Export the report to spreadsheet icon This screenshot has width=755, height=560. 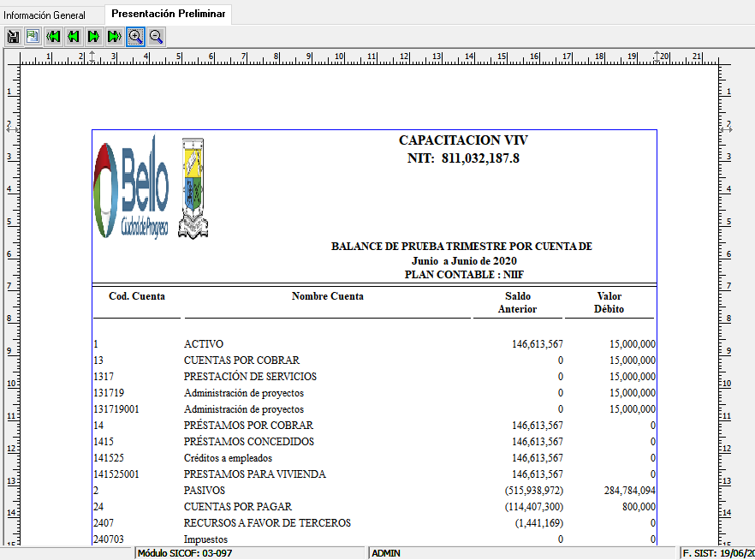coord(33,36)
